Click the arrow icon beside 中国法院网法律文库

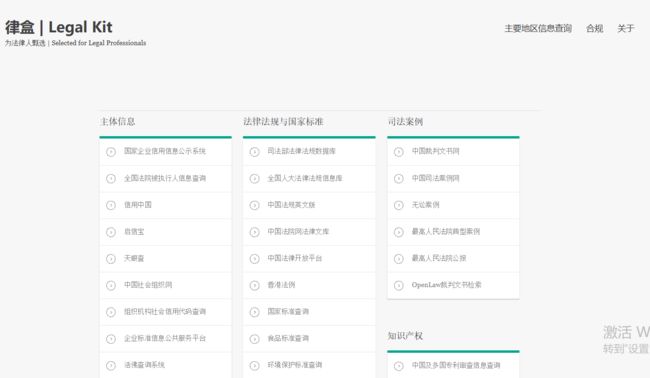[255, 232]
